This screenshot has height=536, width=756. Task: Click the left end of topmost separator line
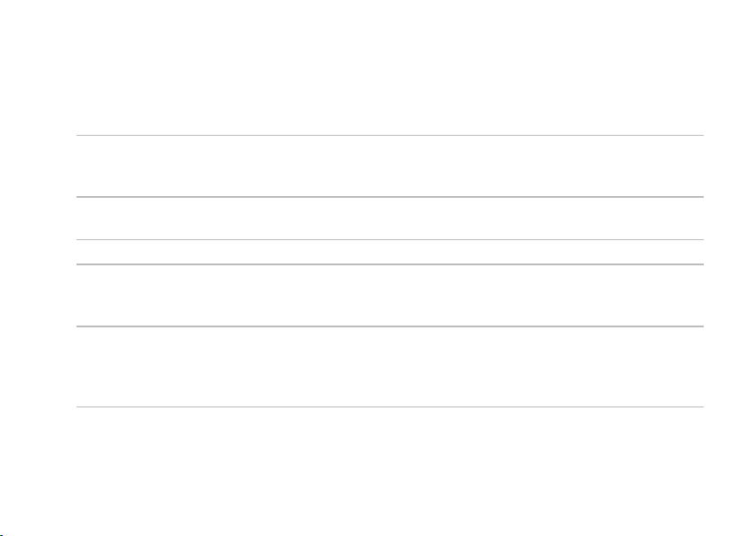click(78, 135)
